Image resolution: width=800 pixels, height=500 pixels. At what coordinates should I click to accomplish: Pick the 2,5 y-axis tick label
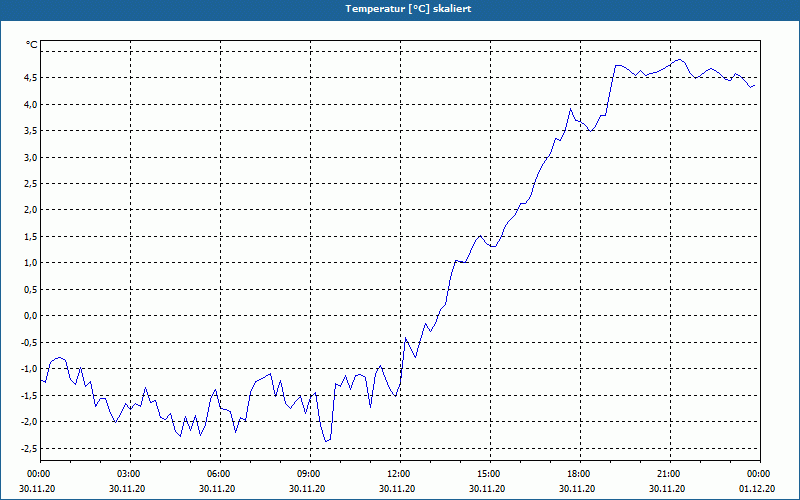[30, 183]
